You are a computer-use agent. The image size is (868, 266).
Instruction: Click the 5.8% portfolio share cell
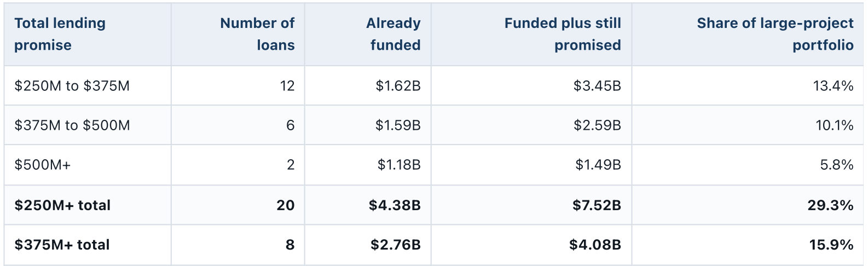(837, 165)
